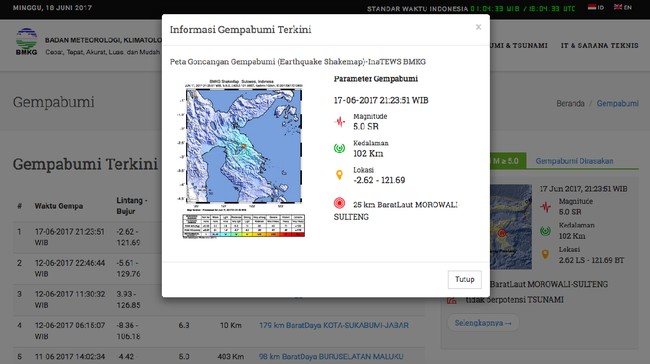
Task: Open 98 km BaratDaya BURUSELATAN MALUKU link
Action: pyautogui.click(x=331, y=357)
